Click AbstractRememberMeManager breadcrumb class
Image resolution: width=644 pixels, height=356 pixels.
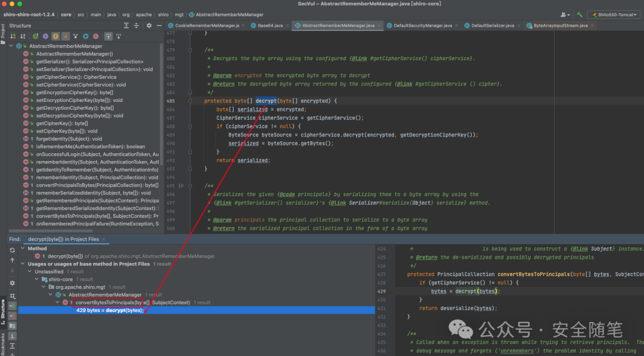pos(226,14)
